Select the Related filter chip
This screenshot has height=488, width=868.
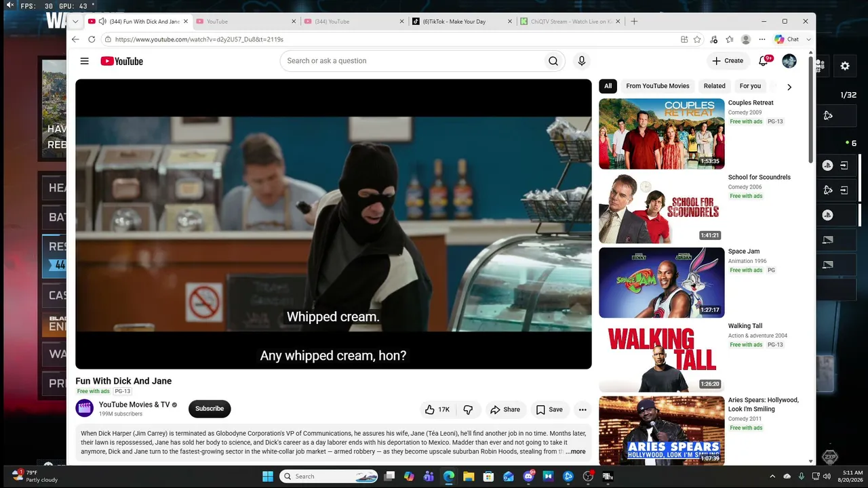pos(715,86)
